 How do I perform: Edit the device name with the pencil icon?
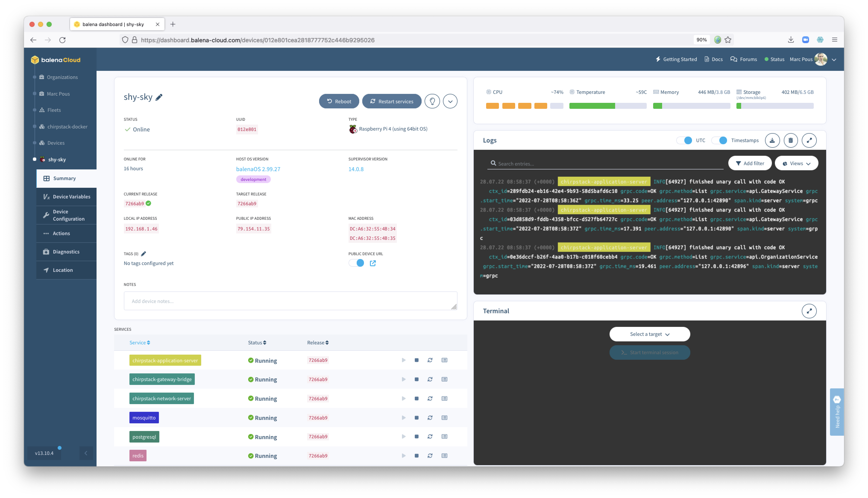(x=159, y=97)
